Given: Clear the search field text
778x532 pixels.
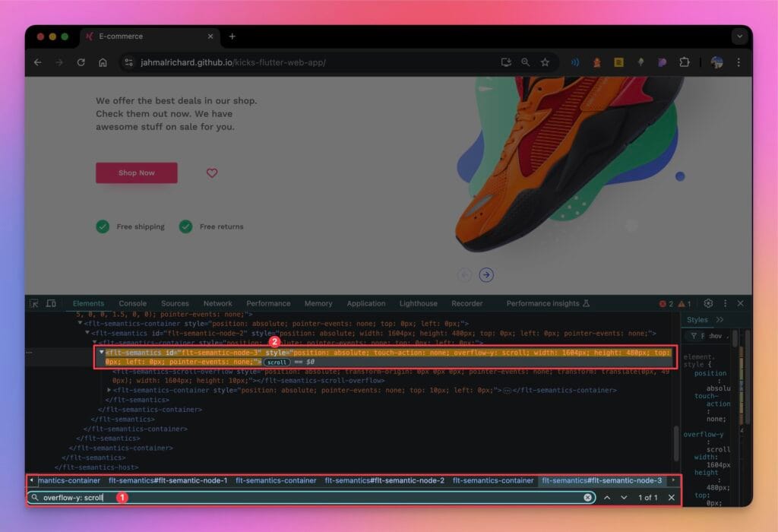Looking at the screenshot, I should pyautogui.click(x=587, y=497).
